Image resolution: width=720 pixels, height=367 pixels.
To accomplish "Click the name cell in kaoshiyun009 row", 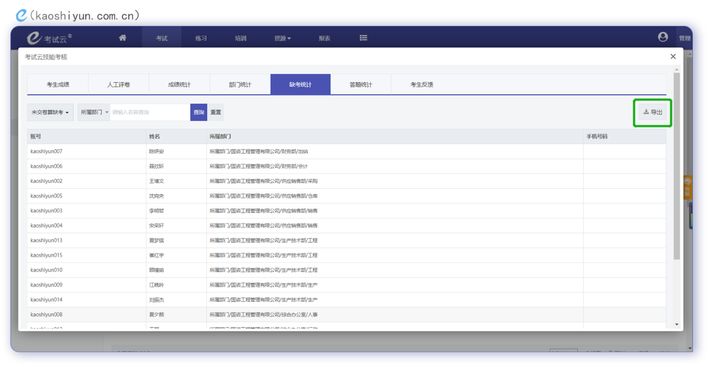I will pyautogui.click(x=176, y=285).
